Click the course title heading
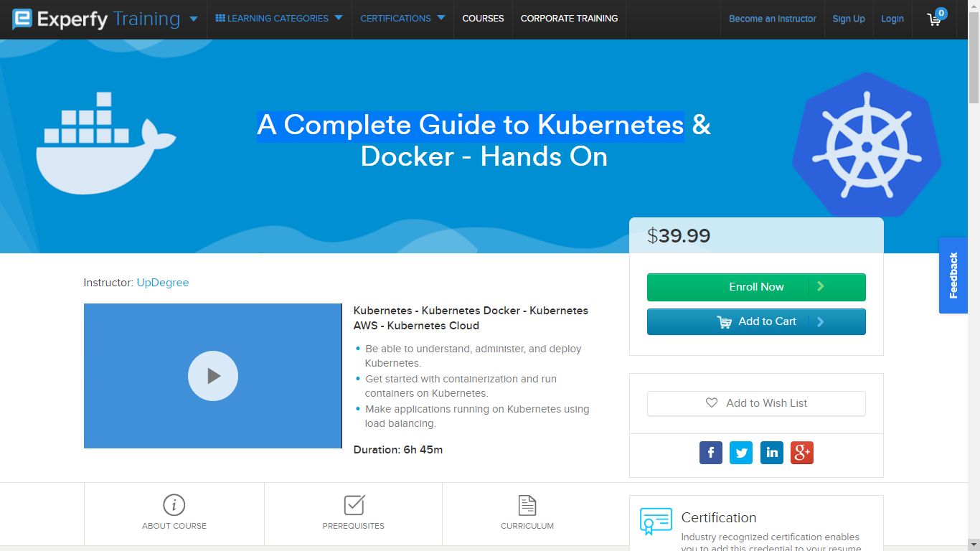The height and width of the screenshot is (551, 980). click(484, 141)
